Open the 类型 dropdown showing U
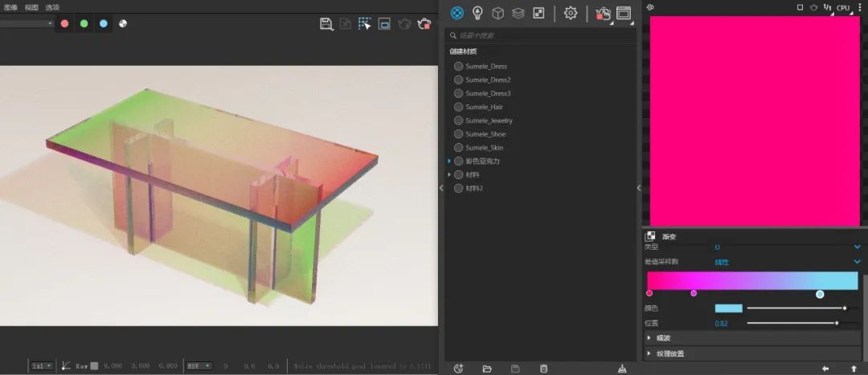This screenshot has width=868, height=375. (x=788, y=247)
